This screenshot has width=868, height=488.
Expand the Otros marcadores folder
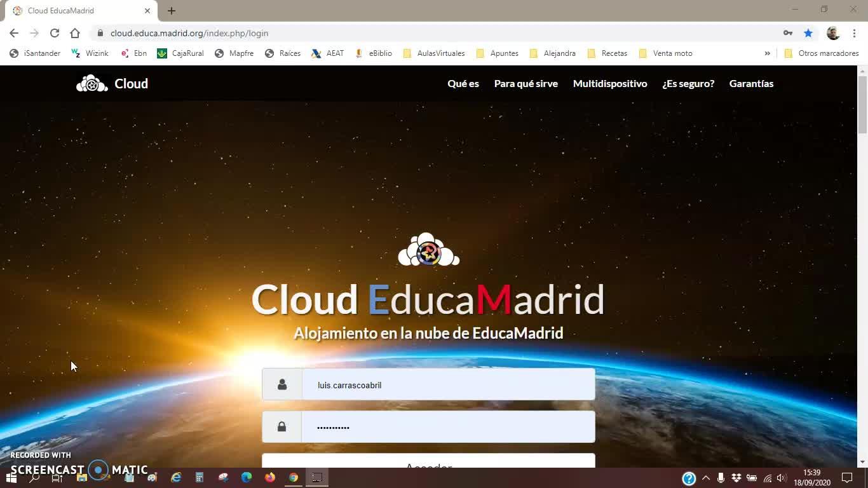tap(822, 53)
